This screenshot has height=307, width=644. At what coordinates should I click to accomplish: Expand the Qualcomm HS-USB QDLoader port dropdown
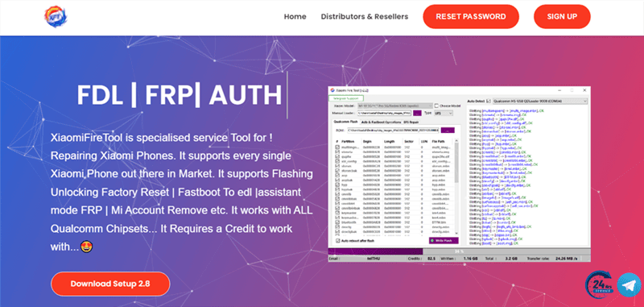[540, 101]
